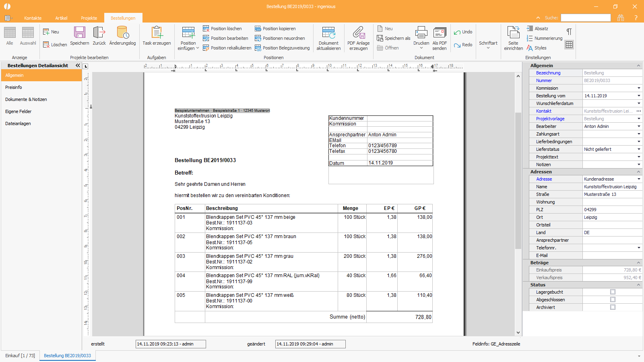Screen dimensions: 644x362
Task: Click the Undo button
Action: click(463, 32)
